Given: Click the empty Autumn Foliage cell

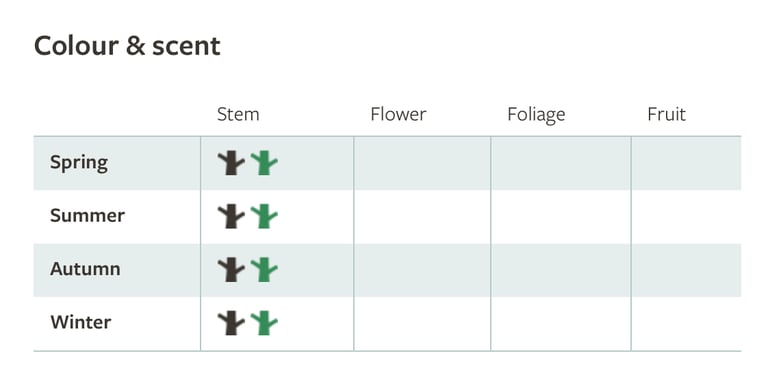Looking at the screenshot, I should 561,270.
